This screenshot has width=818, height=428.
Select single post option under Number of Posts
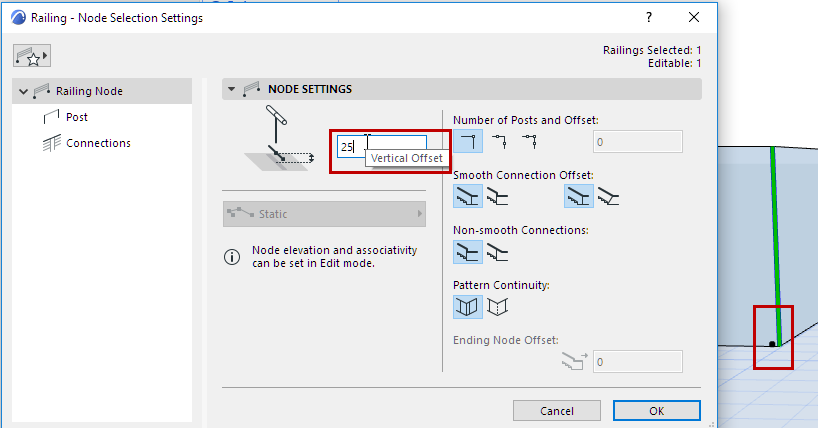click(468, 141)
